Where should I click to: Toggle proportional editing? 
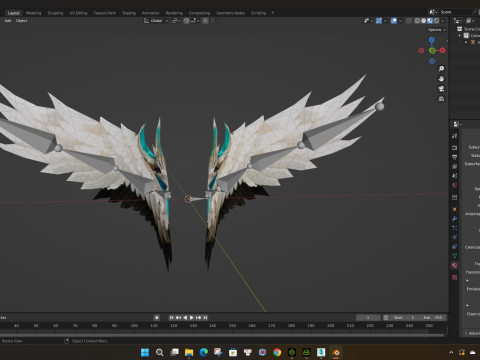[205, 21]
